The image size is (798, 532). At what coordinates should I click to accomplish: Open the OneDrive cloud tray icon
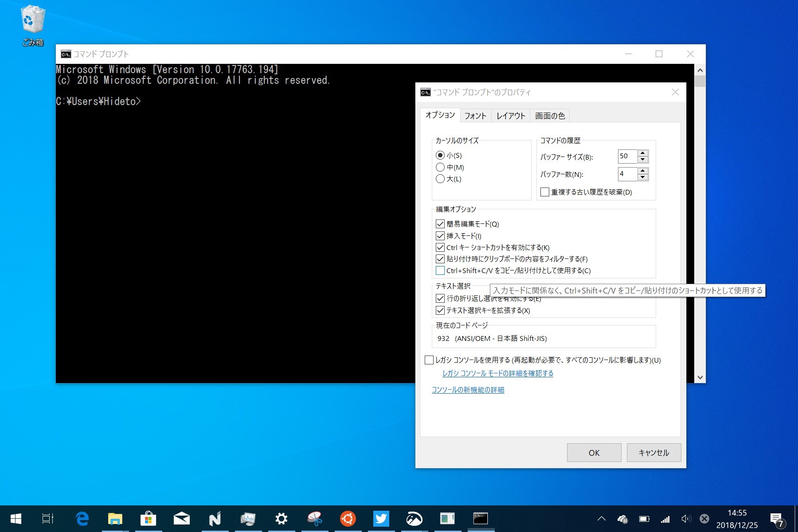click(623, 519)
